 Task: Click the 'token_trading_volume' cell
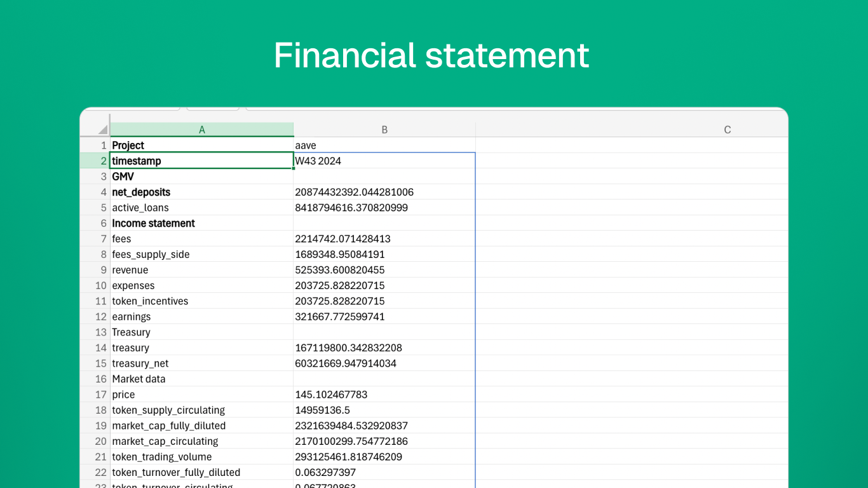202,457
